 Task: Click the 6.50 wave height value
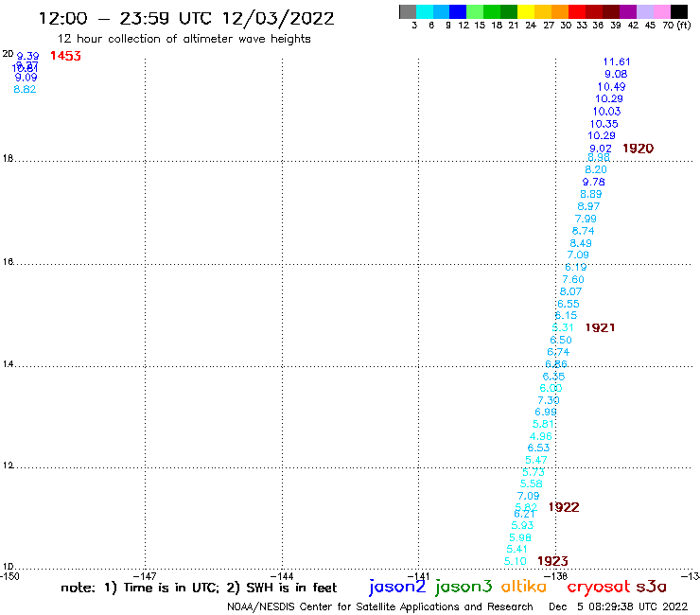click(561, 340)
